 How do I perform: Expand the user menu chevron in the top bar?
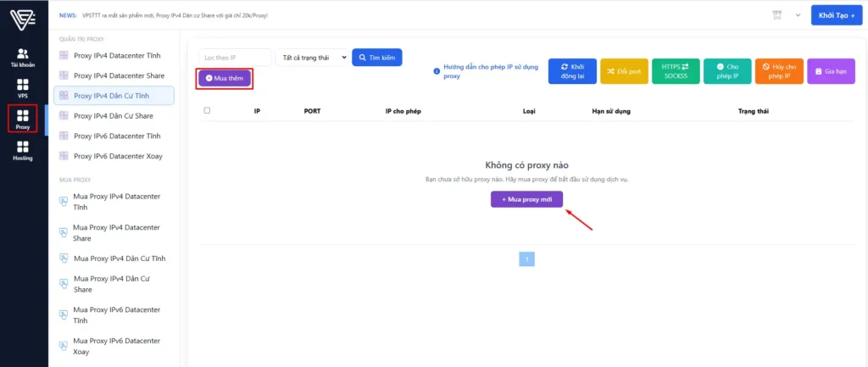(798, 15)
